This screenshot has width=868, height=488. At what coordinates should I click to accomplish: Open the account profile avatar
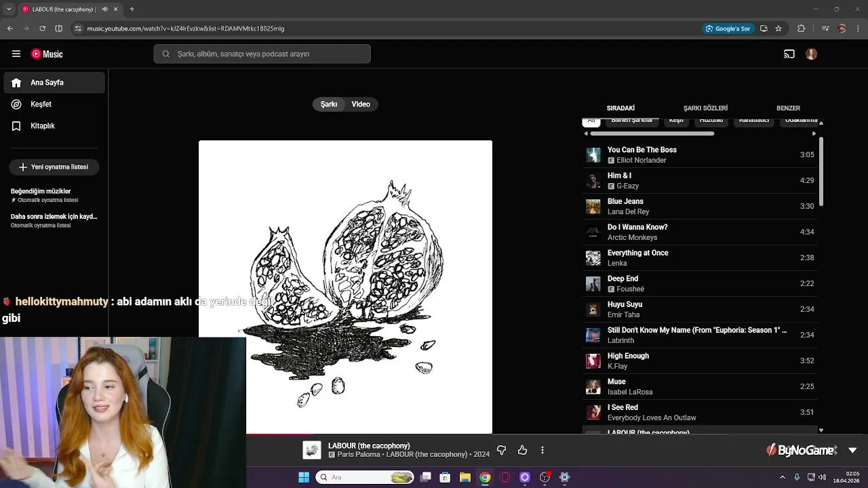tap(811, 54)
